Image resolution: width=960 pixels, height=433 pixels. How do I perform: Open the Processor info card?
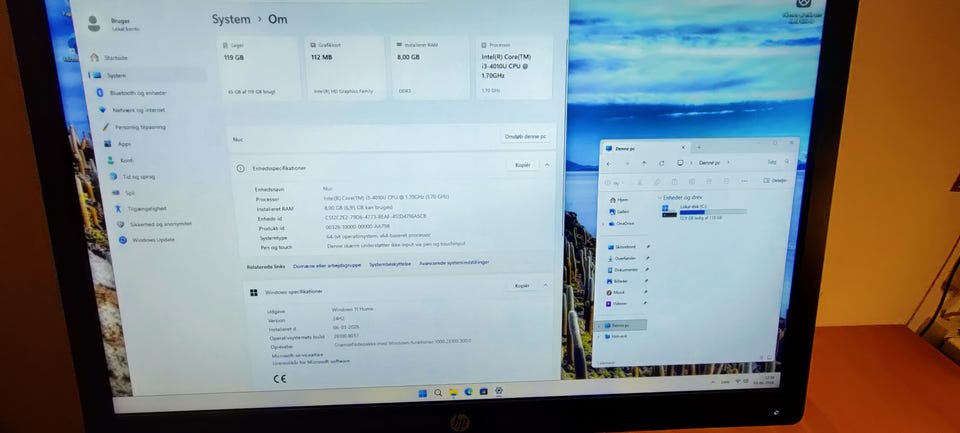514,68
